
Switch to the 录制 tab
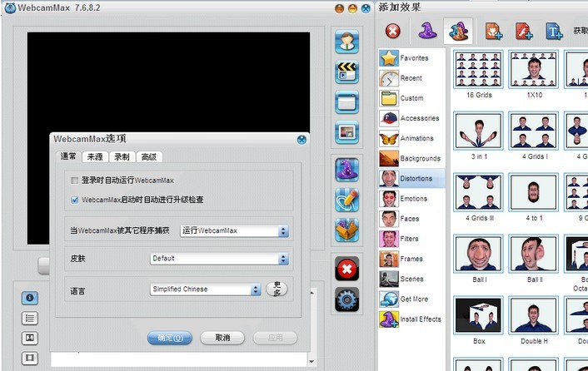122,157
